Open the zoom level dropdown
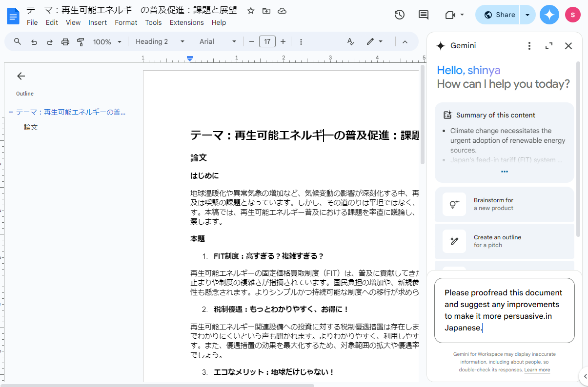This screenshot has width=588, height=387. (x=107, y=41)
